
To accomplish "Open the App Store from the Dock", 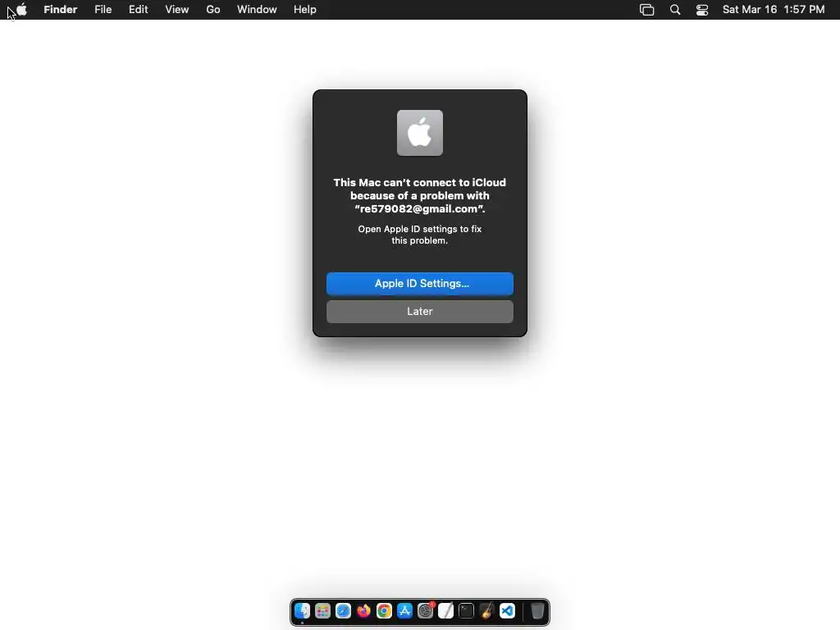I will pyautogui.click(x=404, y=610).
